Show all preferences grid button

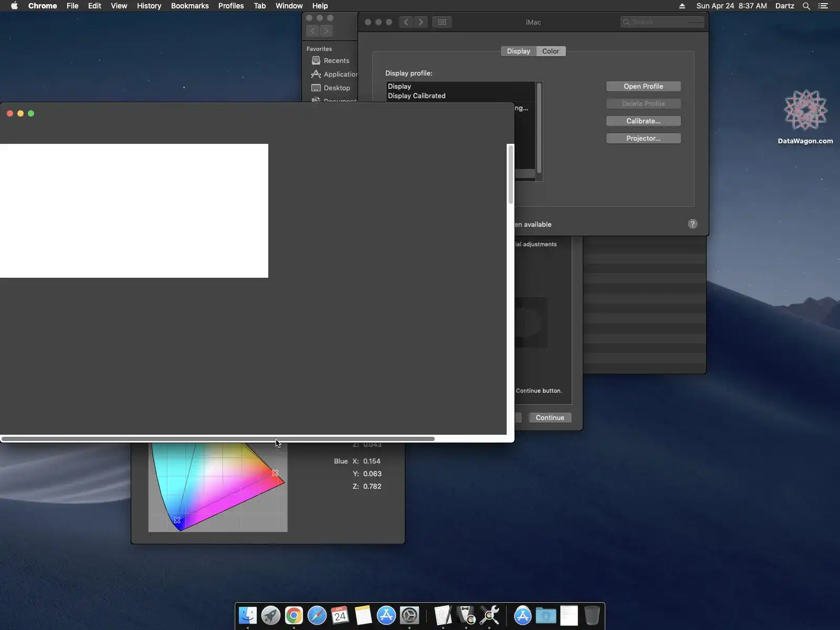[x=442, y=22]
